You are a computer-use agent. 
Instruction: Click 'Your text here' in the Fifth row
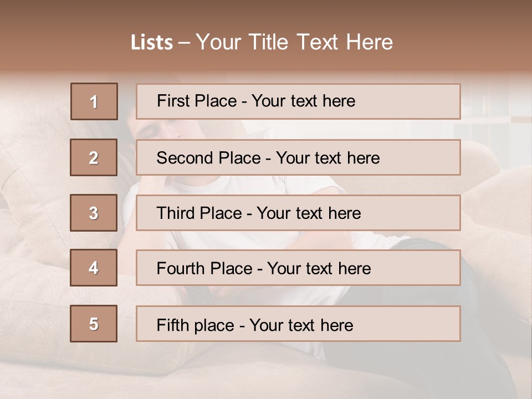pos(301,325)
